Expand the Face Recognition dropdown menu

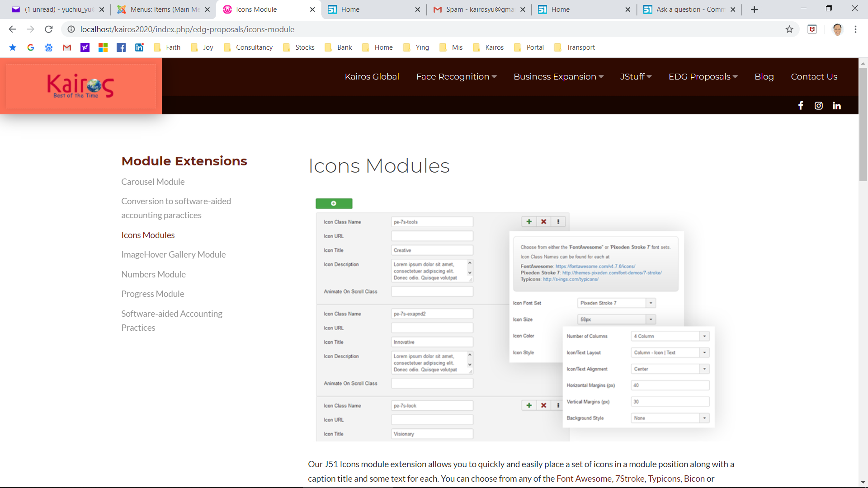[x=456, y=77]
